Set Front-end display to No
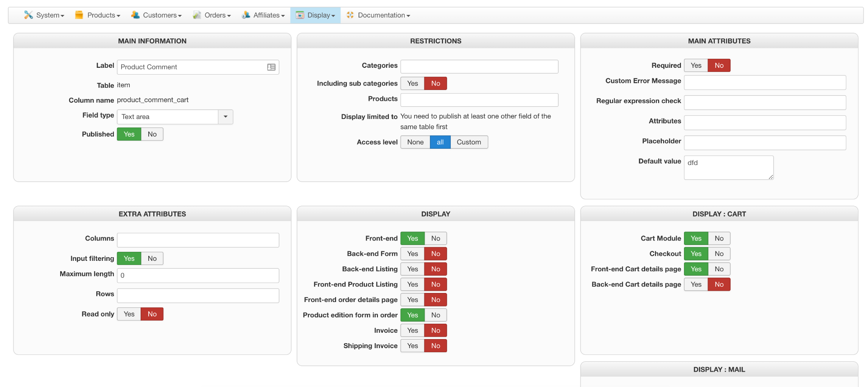Image resolution: width=868 pixels, height=387 pixels. pos(436,238)
